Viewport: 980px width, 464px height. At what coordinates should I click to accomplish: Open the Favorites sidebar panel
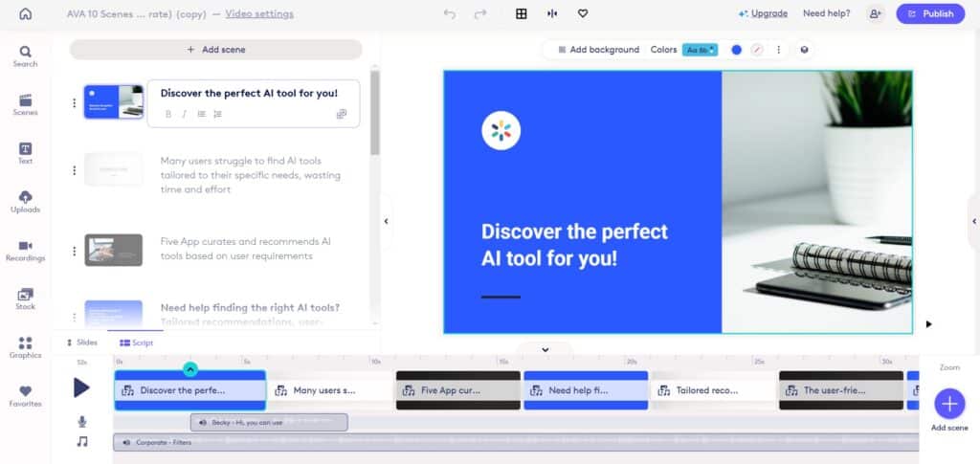pos(25,396)
